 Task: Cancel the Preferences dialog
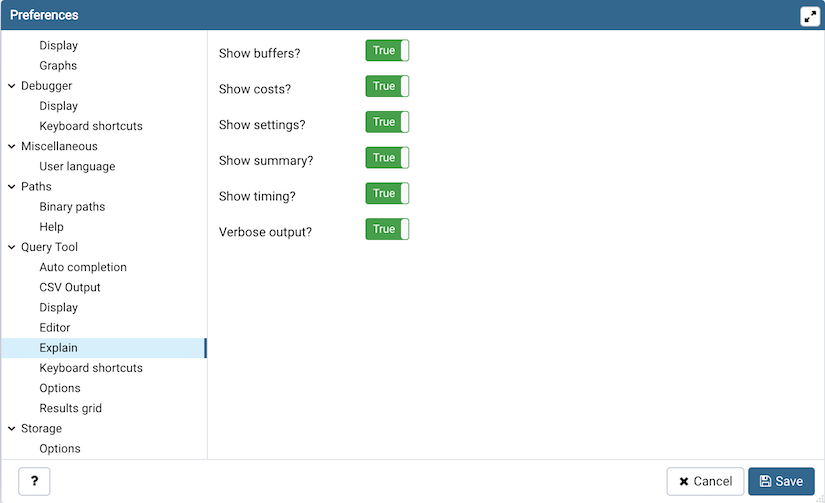pyautogui.click(x=705, y=481)
